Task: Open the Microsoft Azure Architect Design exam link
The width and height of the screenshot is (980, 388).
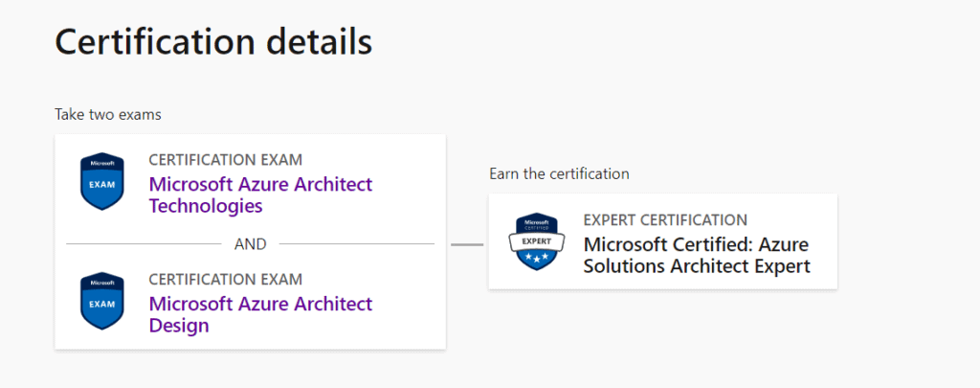Action: tap(260, 315)
